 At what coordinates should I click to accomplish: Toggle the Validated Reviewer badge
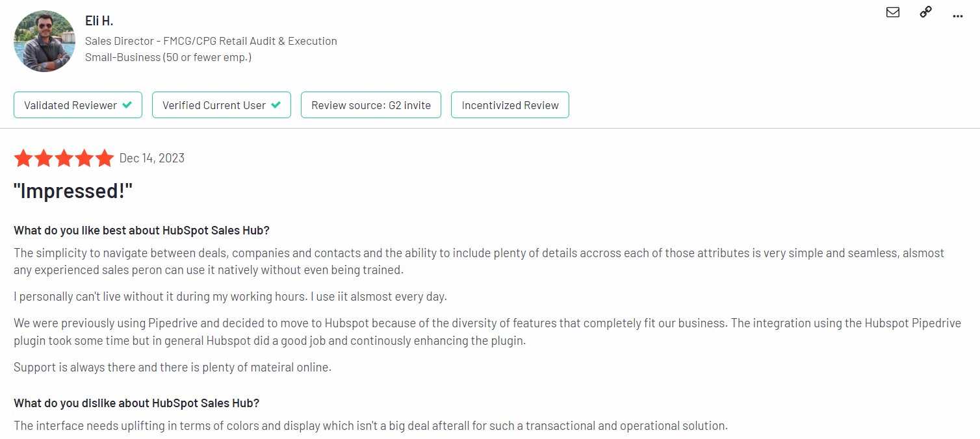point(77,104)
